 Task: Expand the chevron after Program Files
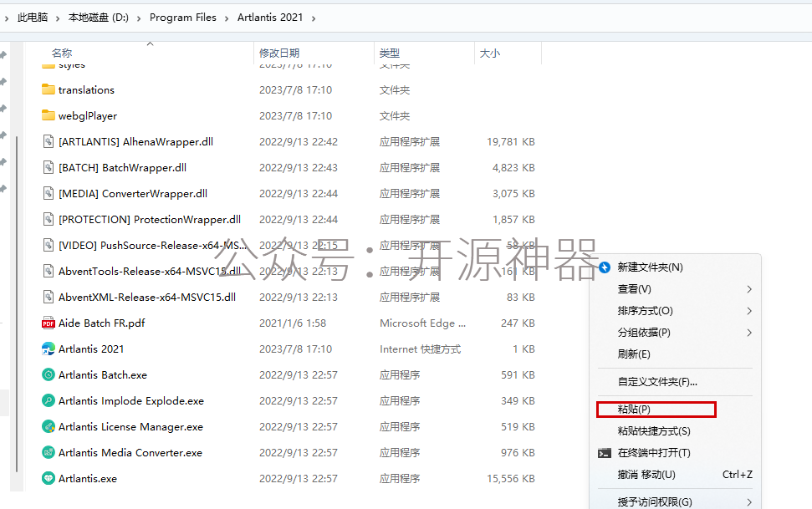(x=227, y=18)
